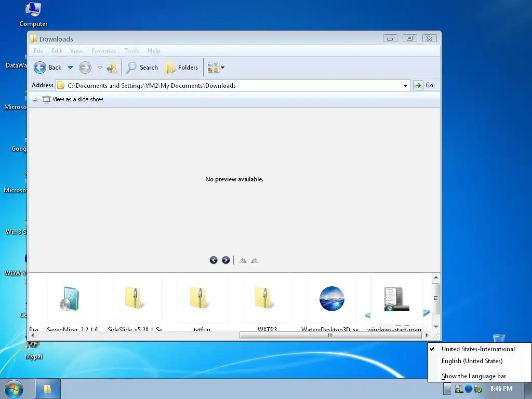This screenshot has height=399, width=532.
Task: Click the vertical scrollbar thumb in filmstrip
Action: [x=436, y=299]
